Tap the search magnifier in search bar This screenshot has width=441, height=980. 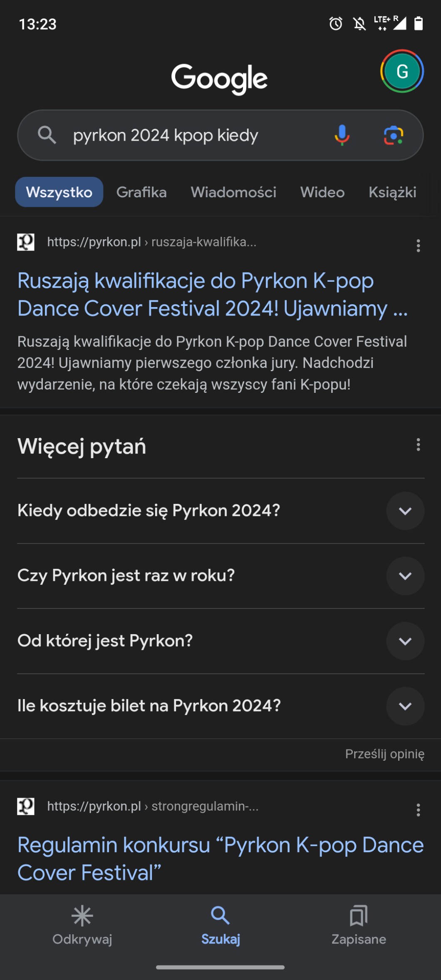47,135
